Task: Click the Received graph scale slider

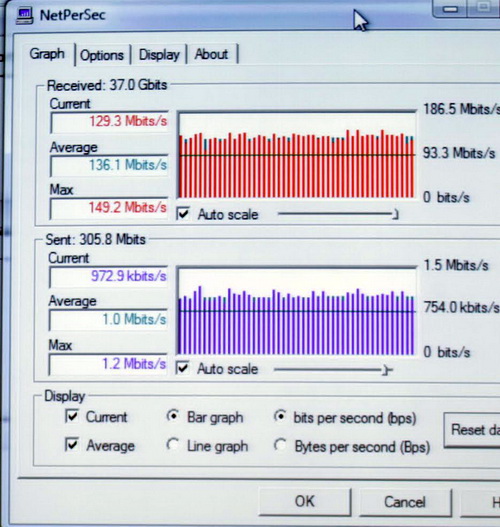Action: (x=338, y=214)
